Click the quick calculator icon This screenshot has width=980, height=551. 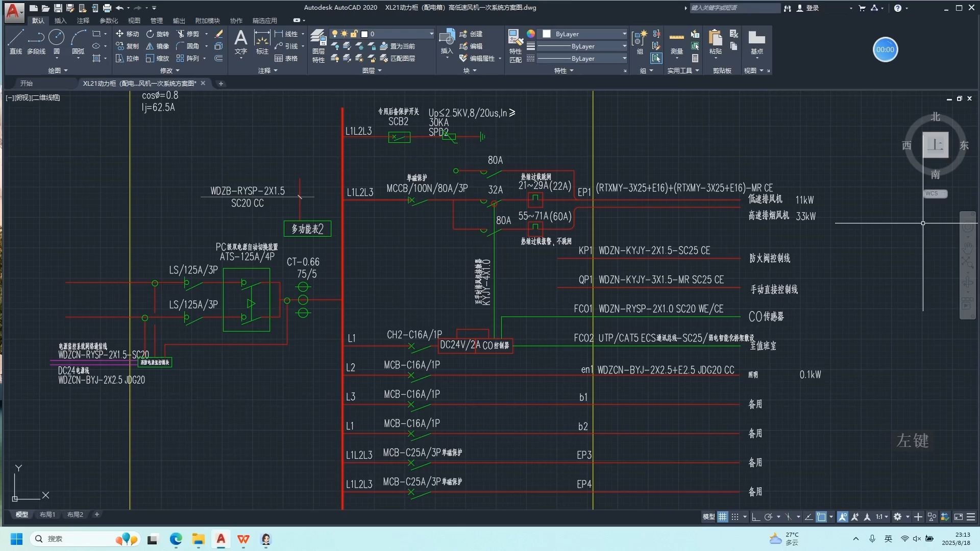(x=695, y=58)
